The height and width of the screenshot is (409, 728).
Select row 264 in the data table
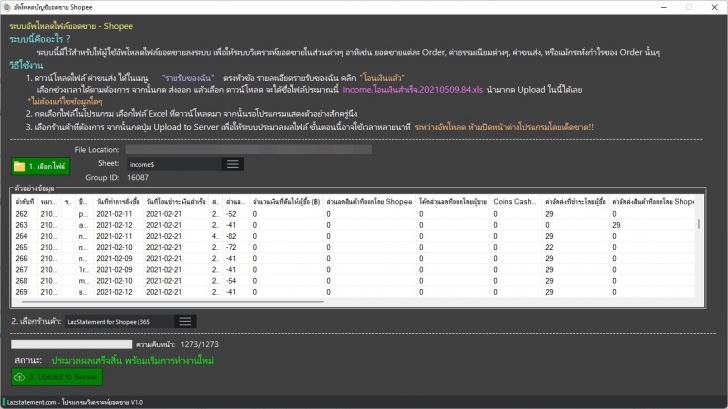click(x=354, y=236)
